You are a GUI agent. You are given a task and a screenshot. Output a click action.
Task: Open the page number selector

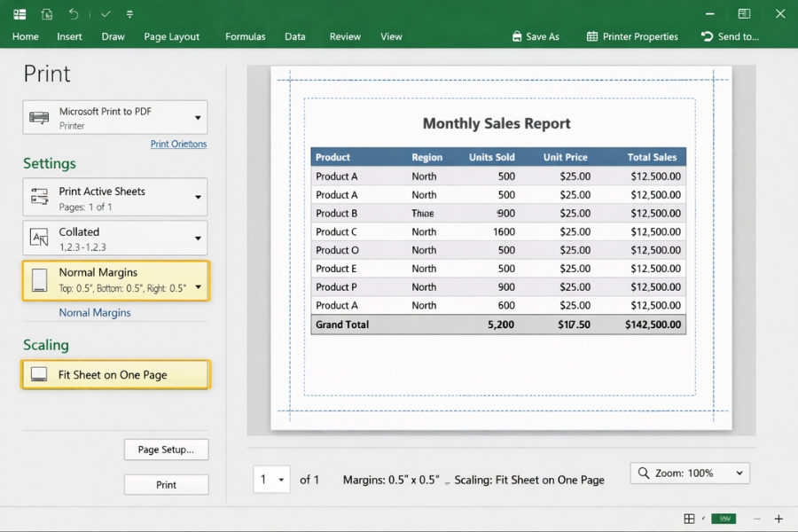(x=271, y=479)
